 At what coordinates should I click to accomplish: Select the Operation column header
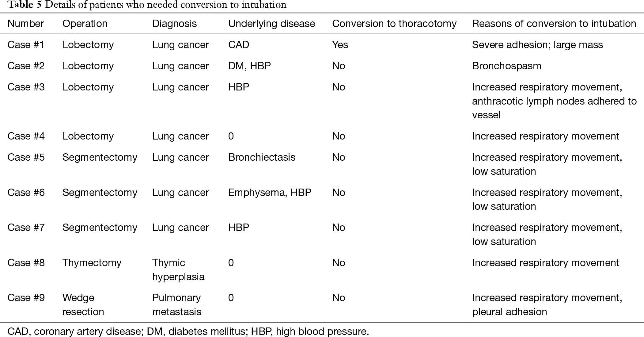[x=85, y=24]
